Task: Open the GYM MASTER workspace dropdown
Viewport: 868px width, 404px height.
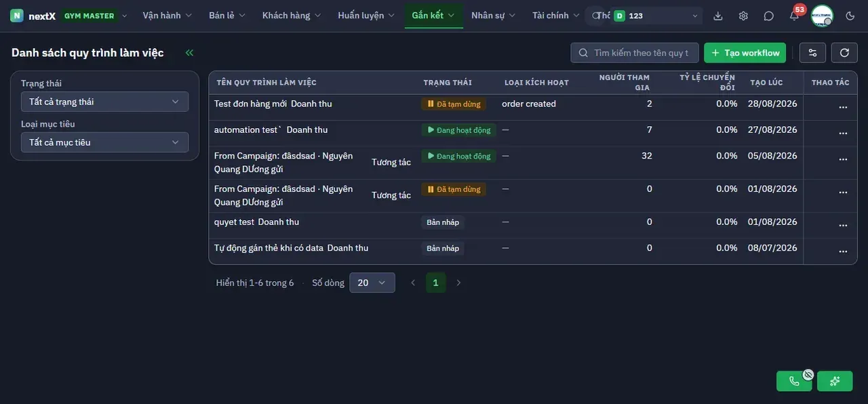Action: pos(94,16)
